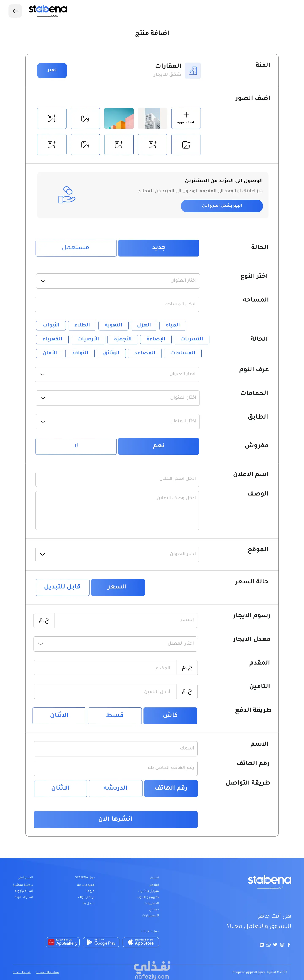The width and height of the screenshot is (304, 980).
Task: Click the انشرها الان publish button
Action: [115, 819]
